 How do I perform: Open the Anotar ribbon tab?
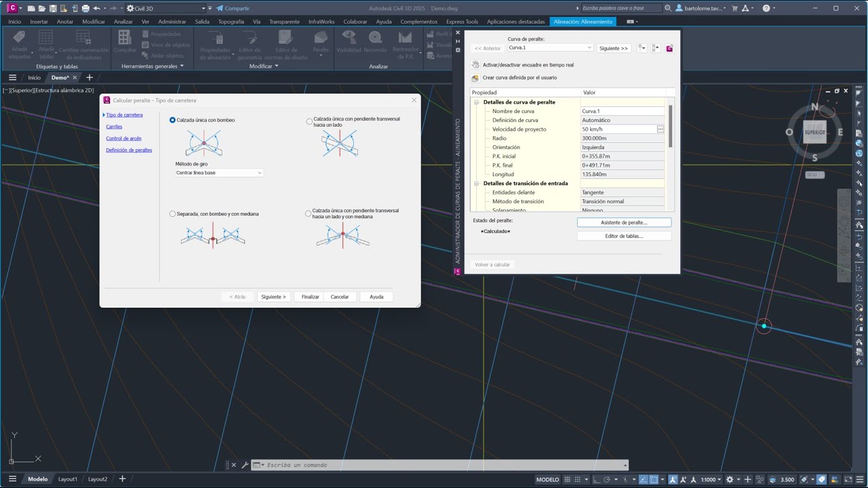coord(65,22)
